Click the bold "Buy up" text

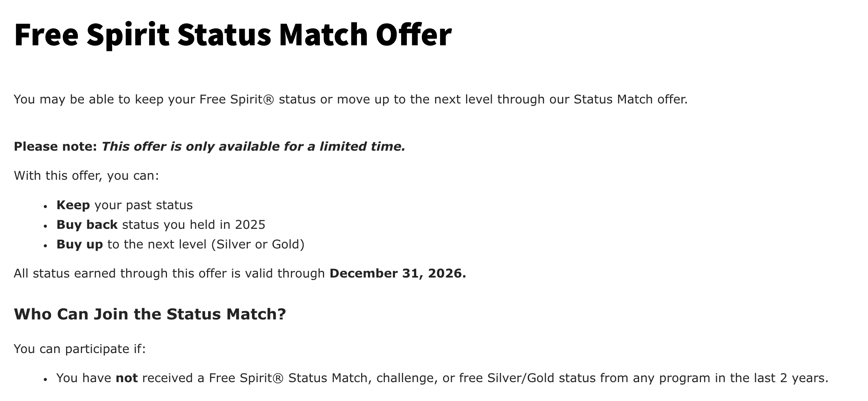pyautogui.click(x=80, y=244)
